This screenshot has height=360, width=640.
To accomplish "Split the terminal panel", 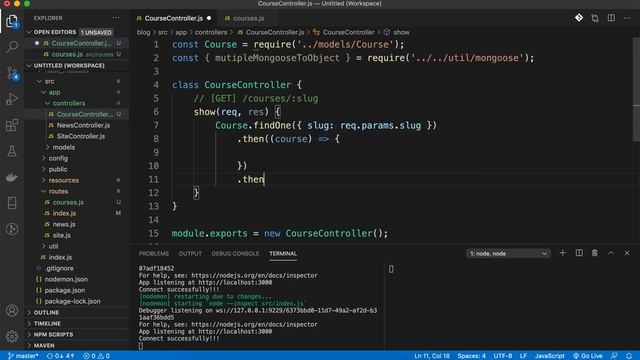I will pyautogui.click(x=579, y=253).
